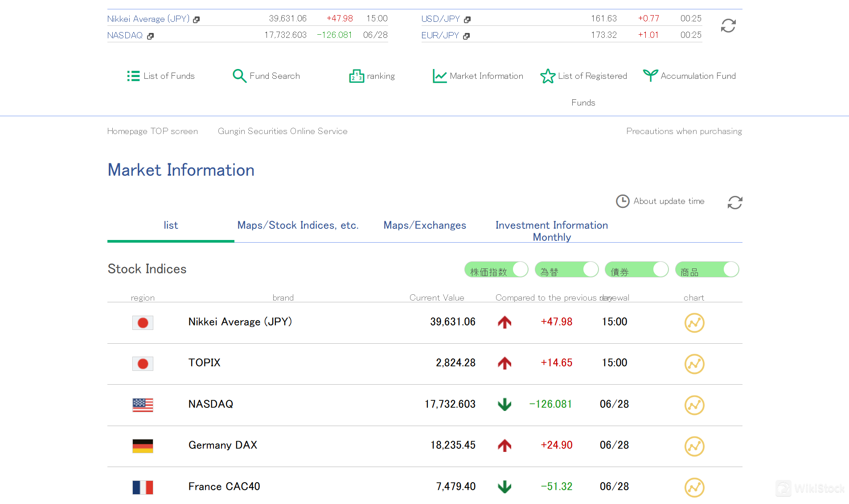Click the external link icon beside USD/JPY
The image size is (849, 504).
[x=467, y=19]
